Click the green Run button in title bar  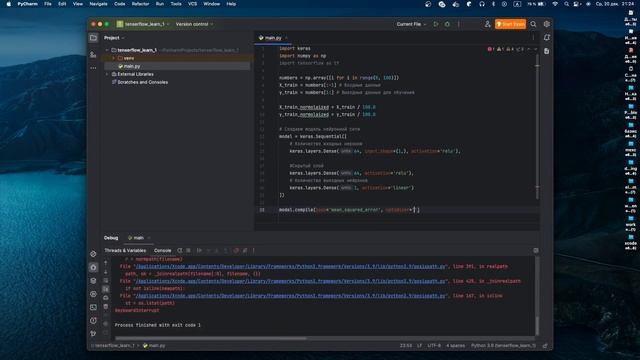coord(436,24)
